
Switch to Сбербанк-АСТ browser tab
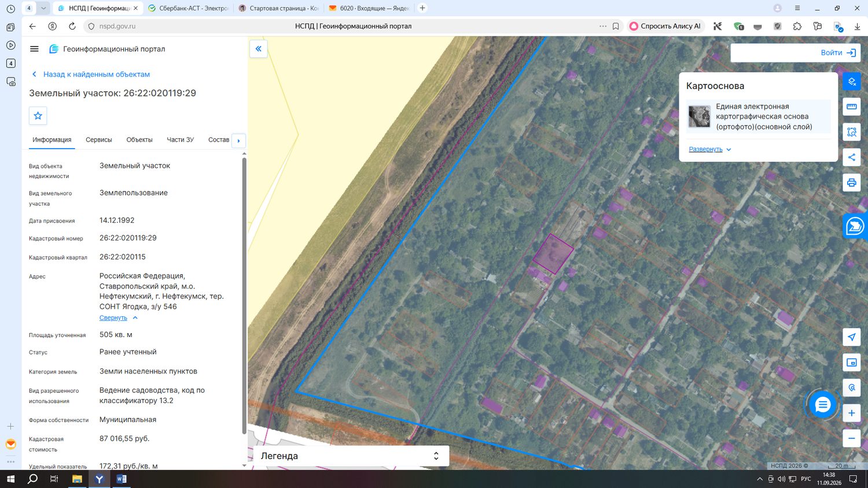click(x=188, y=8)
